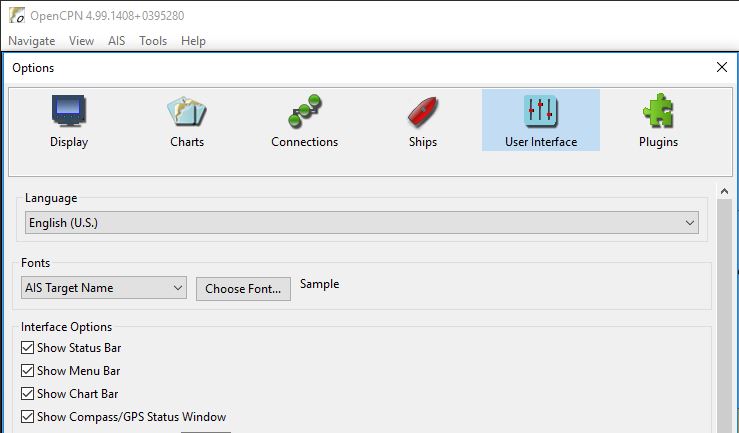Open the Tools menu
Screen dimensions: 739x433
coord(153,41)
